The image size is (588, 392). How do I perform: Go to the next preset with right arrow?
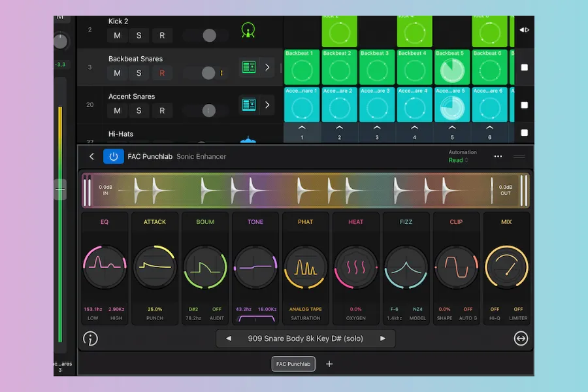383,338
